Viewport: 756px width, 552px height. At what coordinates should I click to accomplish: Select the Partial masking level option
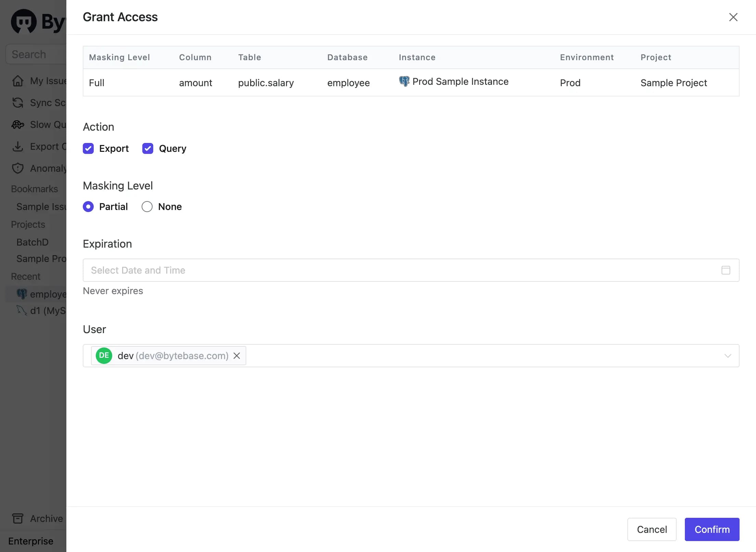tap(88, 207)
